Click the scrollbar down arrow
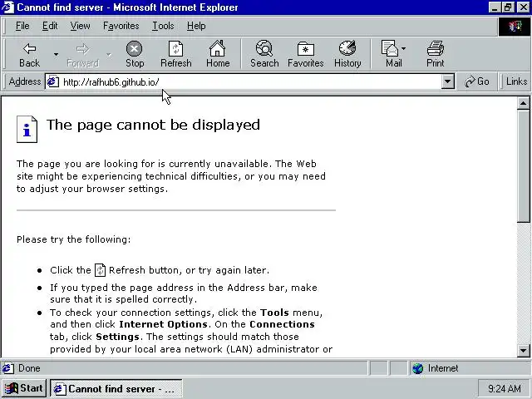Screen dimensions: 532x399 point(523,350)
